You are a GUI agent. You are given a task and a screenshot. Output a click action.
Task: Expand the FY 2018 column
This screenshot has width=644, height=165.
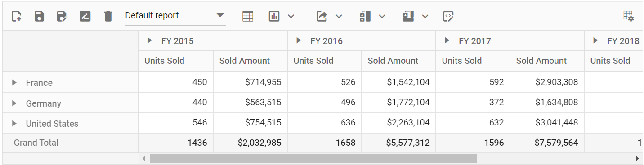tap(595, 40)
